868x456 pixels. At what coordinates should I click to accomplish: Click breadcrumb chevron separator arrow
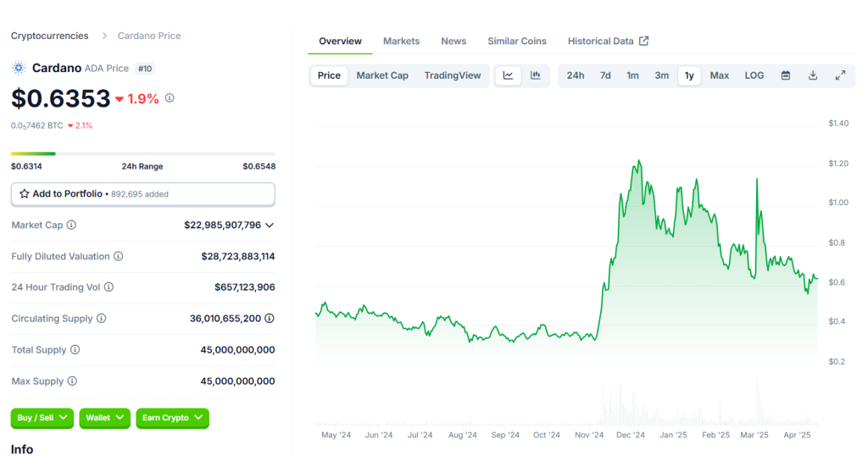(104, 36)
